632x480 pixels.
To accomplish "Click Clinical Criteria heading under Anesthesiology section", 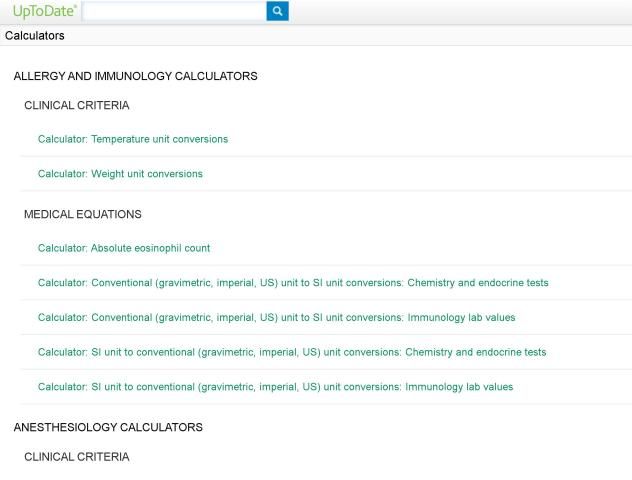I will tap(76, 457).
